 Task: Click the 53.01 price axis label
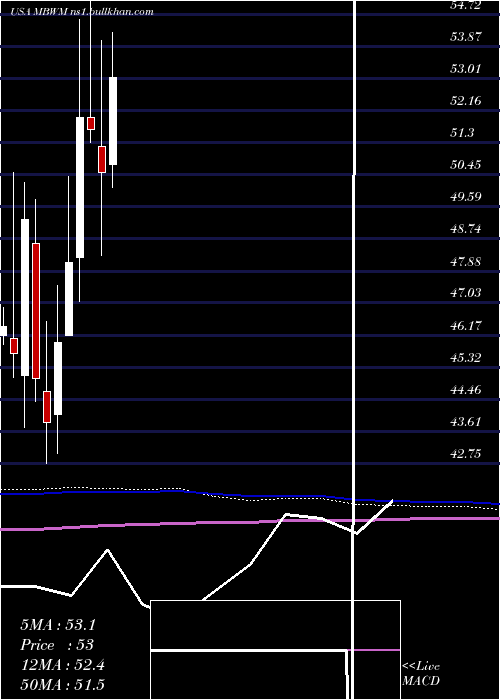pos(466,69)
